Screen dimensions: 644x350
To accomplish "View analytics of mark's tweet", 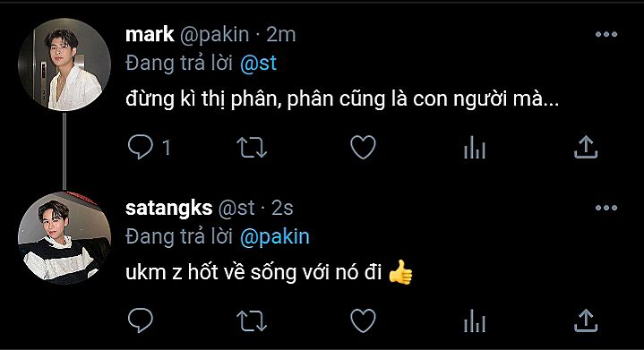I will click(475, 148).
